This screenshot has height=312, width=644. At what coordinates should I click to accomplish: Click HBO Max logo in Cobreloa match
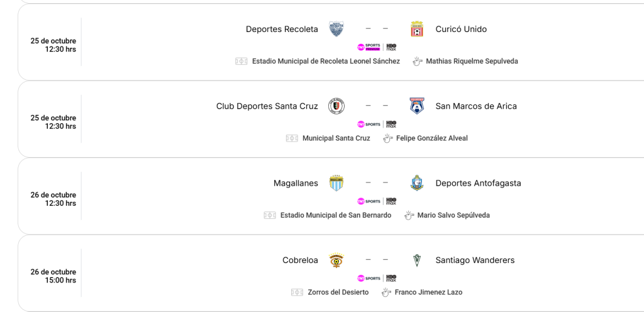[391, 278]
